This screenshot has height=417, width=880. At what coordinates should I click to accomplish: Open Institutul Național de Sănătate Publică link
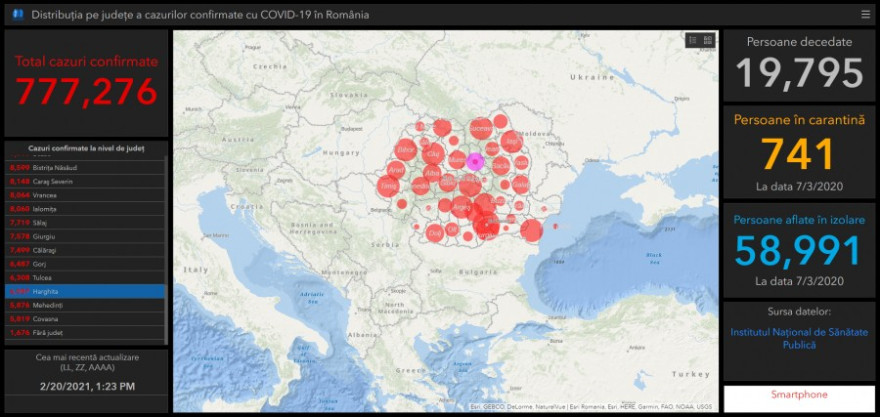799,338
